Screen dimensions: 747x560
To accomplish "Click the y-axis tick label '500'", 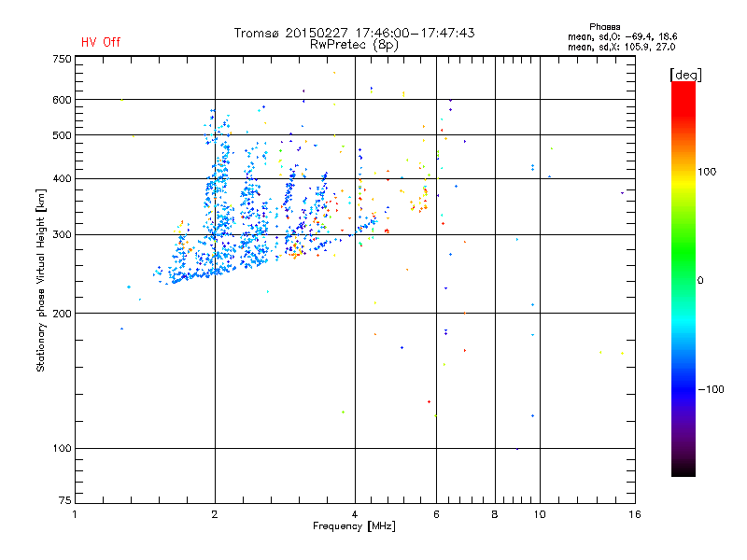I will [62, 135].
